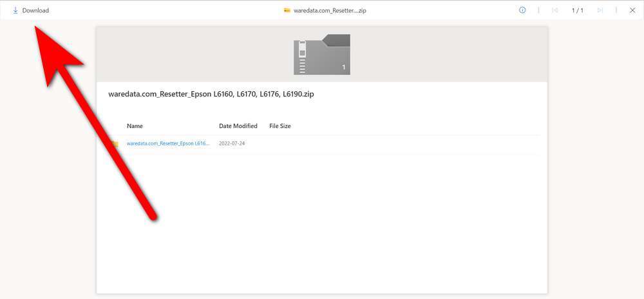Open the file info icon
Image resolution: width=644 pixels, height=299 pixels.
click(x=522, y=10)
